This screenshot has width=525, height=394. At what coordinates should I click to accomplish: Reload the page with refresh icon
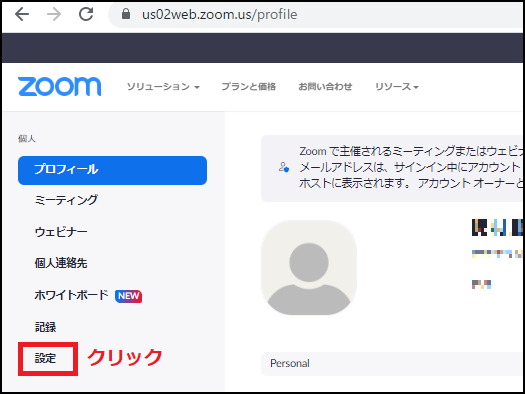pos(86,14)
